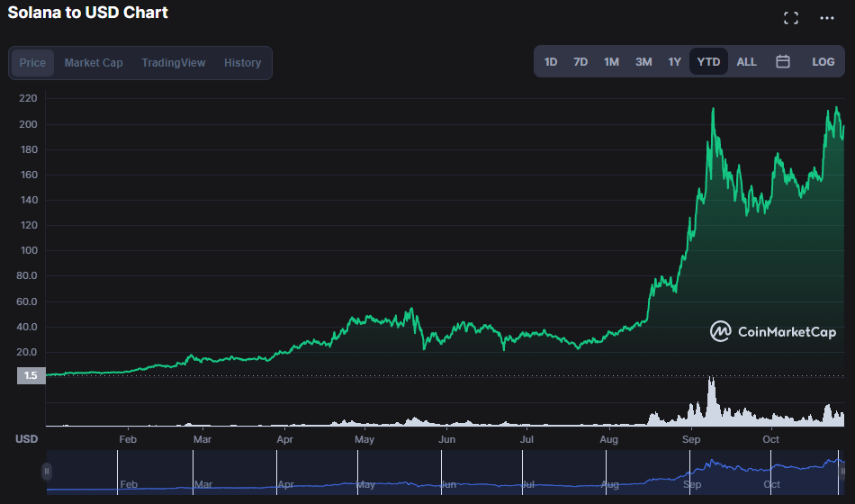Choose the 1M time range
The height and width of the screenshot is (504, 855).
(611, 61)
